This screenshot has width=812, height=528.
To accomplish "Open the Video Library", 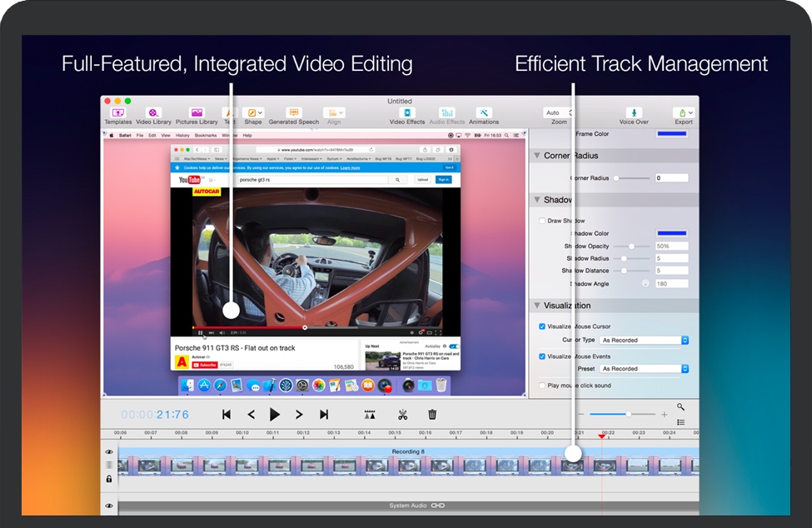I will [153, 113].
